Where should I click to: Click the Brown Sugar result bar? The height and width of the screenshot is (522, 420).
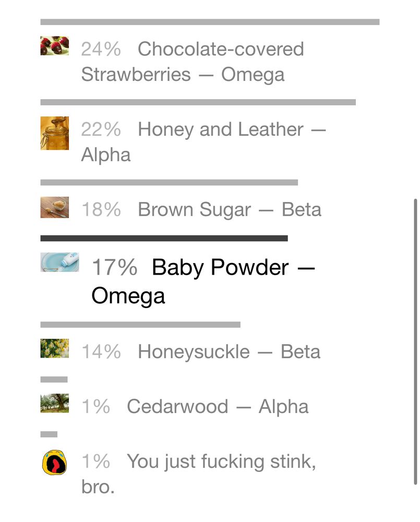coord(169,183)
